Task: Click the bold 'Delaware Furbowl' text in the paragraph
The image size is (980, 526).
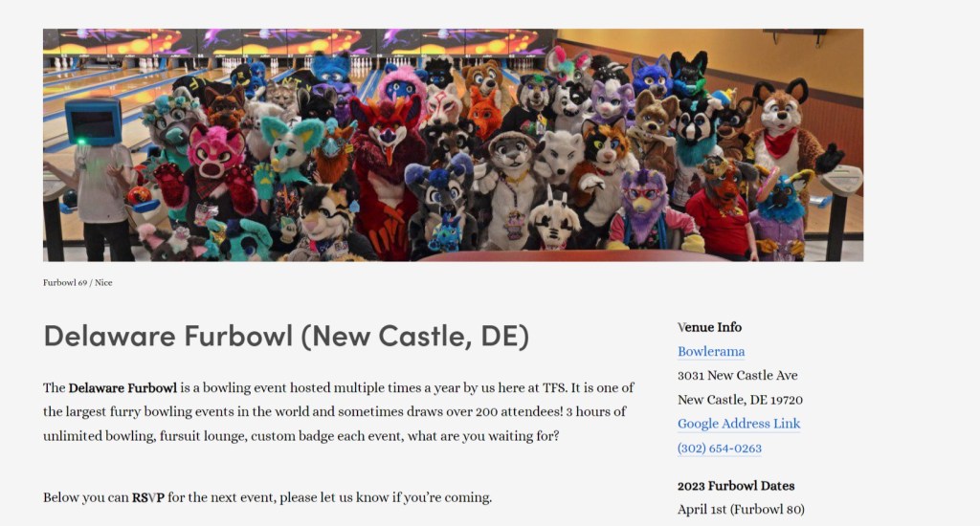Action: (x=122, y=388)
